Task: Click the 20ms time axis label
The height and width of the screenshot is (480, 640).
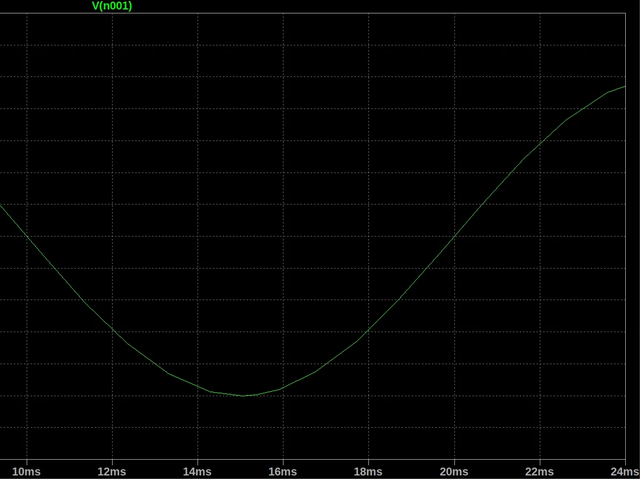Action: point(454,471)
